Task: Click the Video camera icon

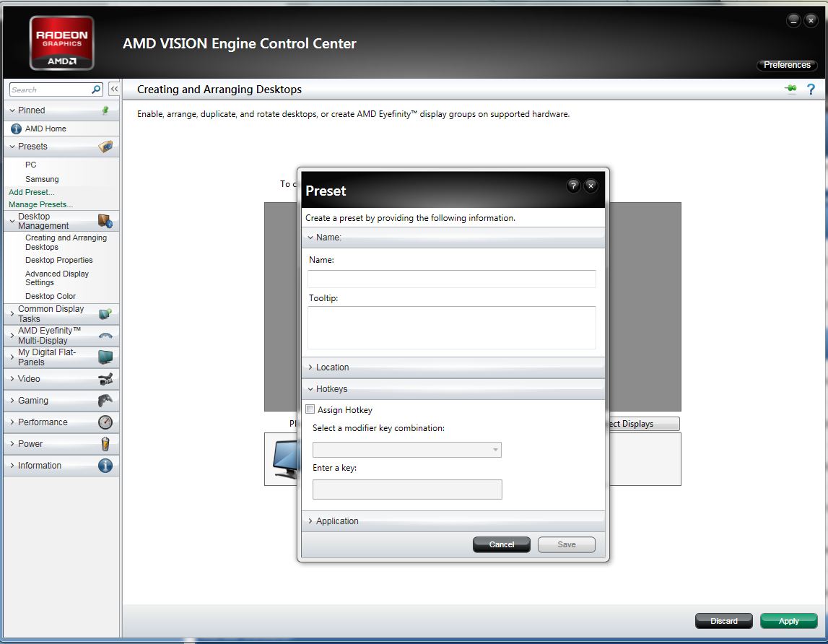Action: (105, 379)
